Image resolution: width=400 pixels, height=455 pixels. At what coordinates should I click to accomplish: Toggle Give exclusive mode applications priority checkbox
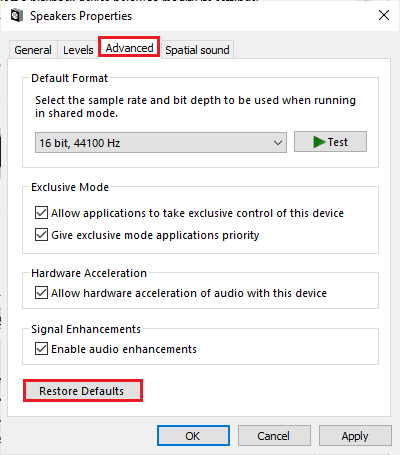[41, 235]
